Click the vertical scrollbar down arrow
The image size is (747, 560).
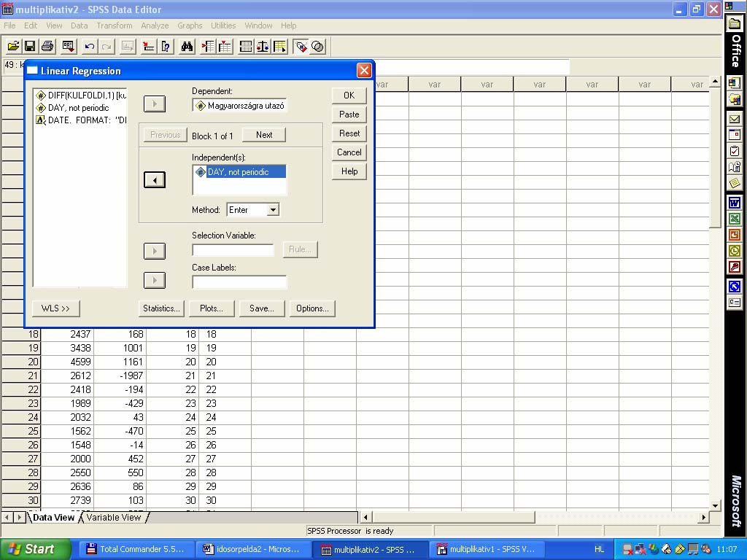tap(715, 506)
